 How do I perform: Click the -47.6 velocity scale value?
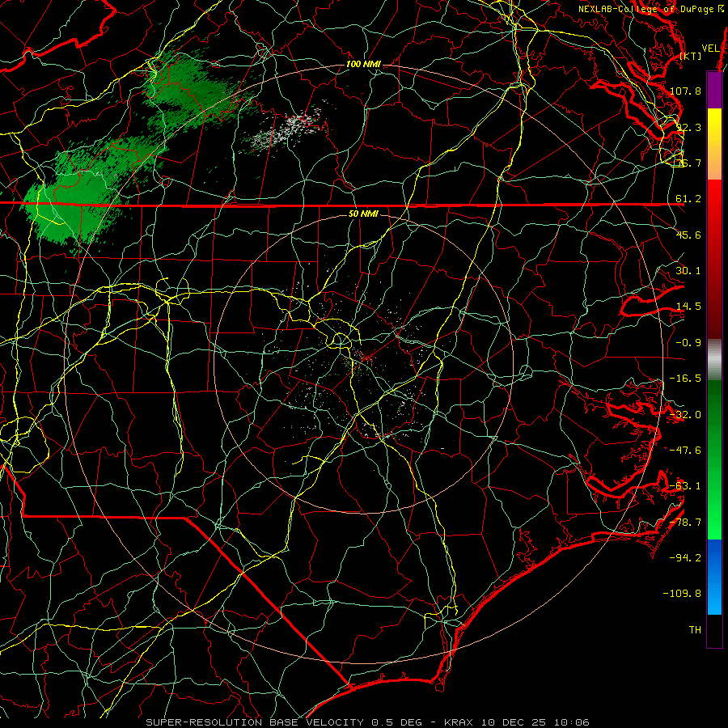[686, 451]
